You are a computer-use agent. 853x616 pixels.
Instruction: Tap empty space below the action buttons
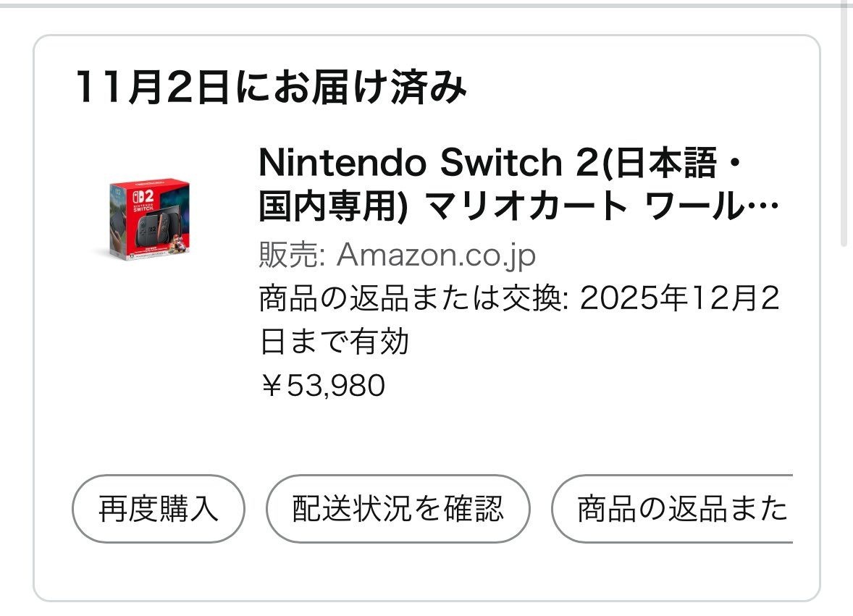coord(426,572)
